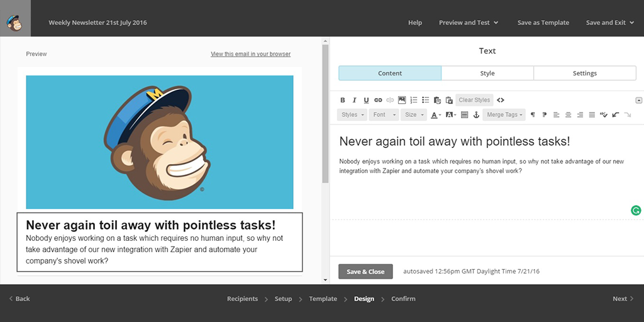This screenshot has height=322, width=644.
Task: Click the preview scrollbar down arrow
Action: click(x=325, y=280)
